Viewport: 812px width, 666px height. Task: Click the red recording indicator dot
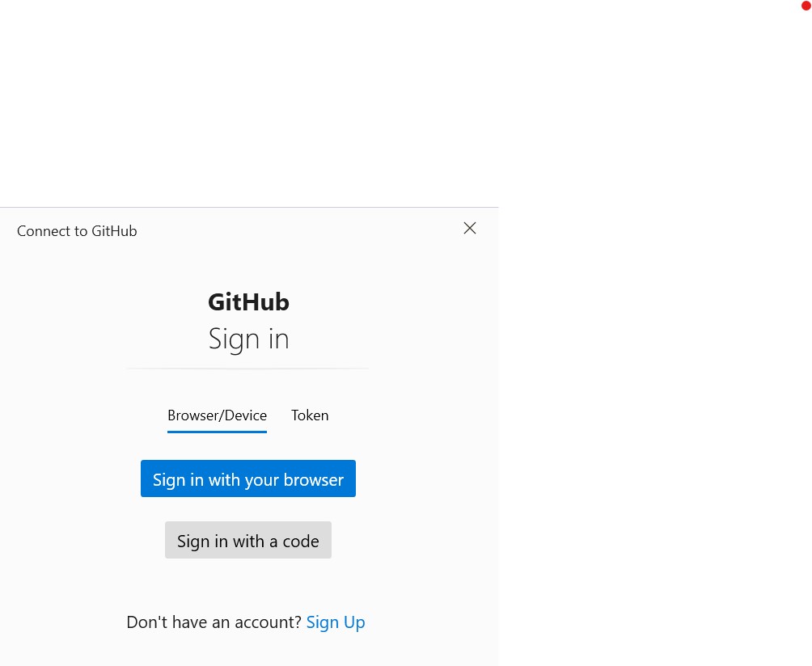(805, 6)
